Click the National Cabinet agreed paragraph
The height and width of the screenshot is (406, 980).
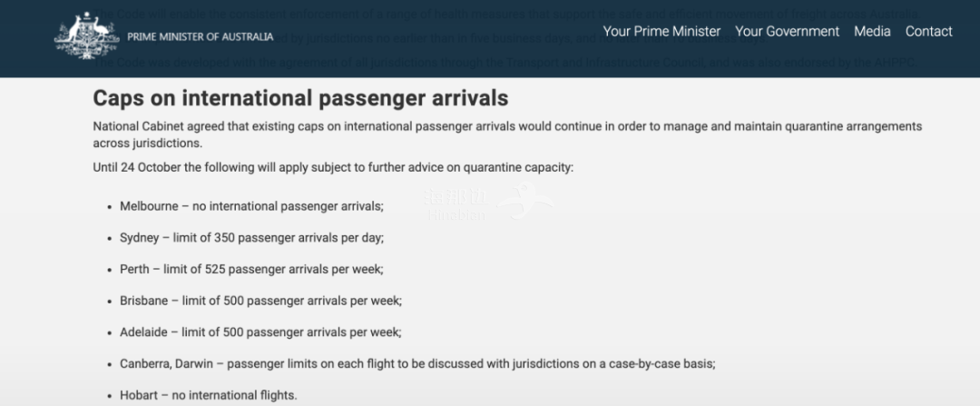point(507,134)
